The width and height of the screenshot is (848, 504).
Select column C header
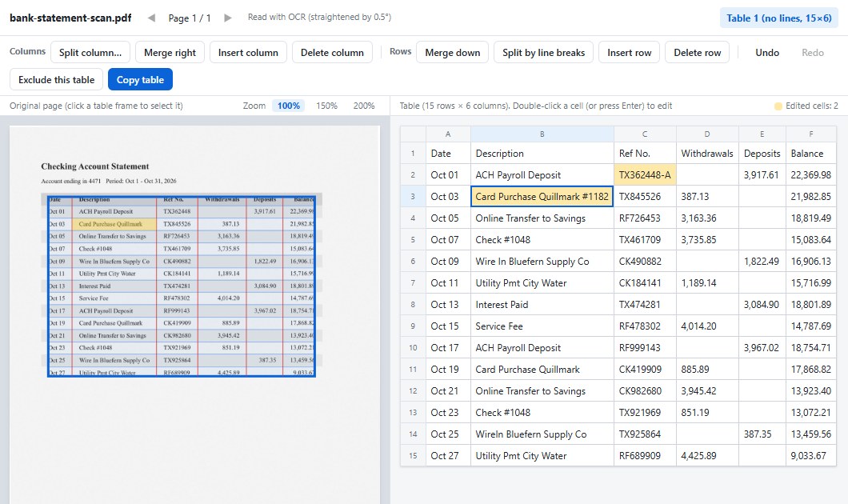pos(645,134)
